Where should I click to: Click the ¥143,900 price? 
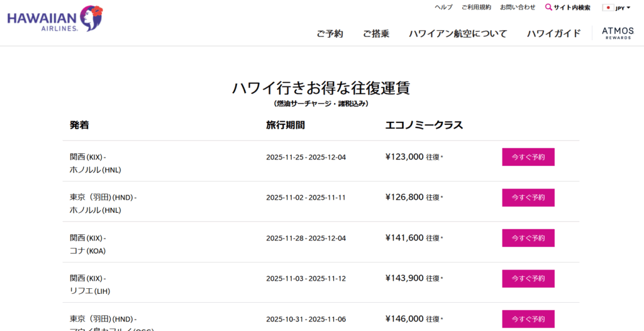404,278
